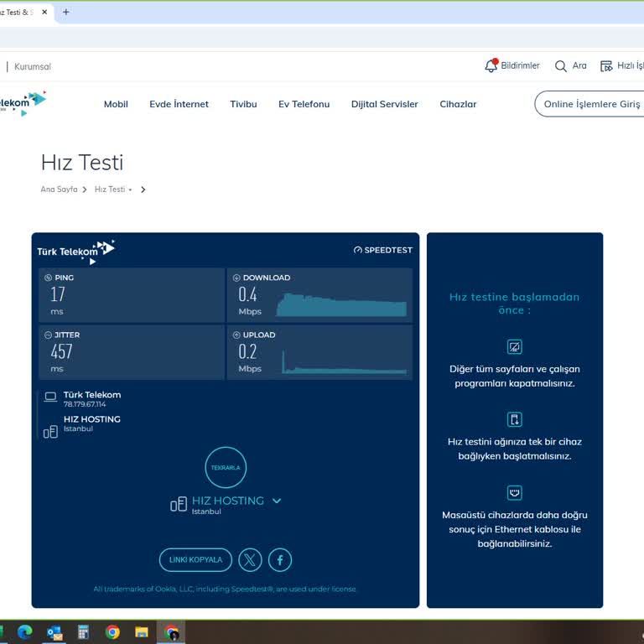
Task: Click the Ookla trademarks notice text
Action: (x=225, y=589)
